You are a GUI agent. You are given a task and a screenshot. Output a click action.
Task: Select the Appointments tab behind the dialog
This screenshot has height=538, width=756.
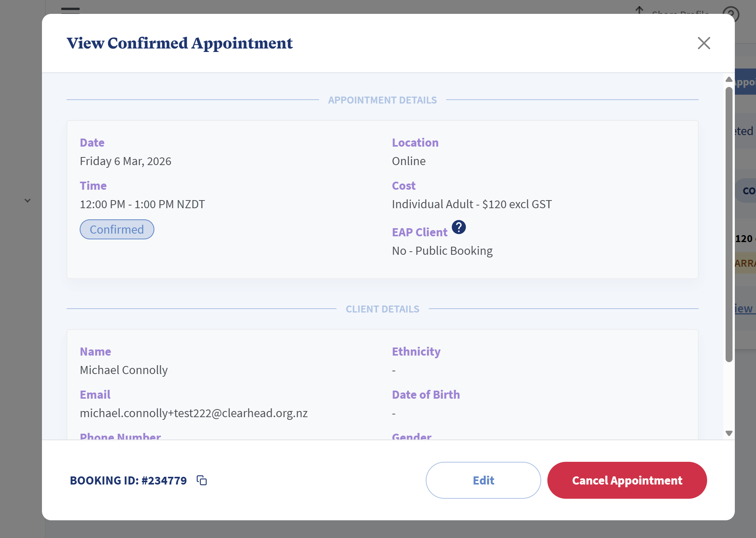pos(746,82)
